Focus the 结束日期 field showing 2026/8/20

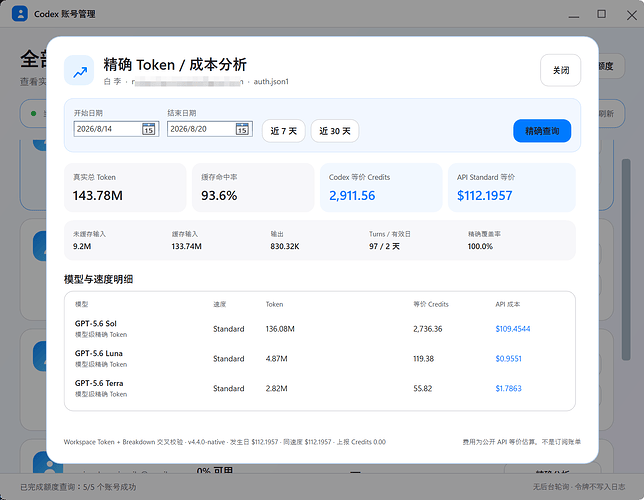(x=210, y=129)
